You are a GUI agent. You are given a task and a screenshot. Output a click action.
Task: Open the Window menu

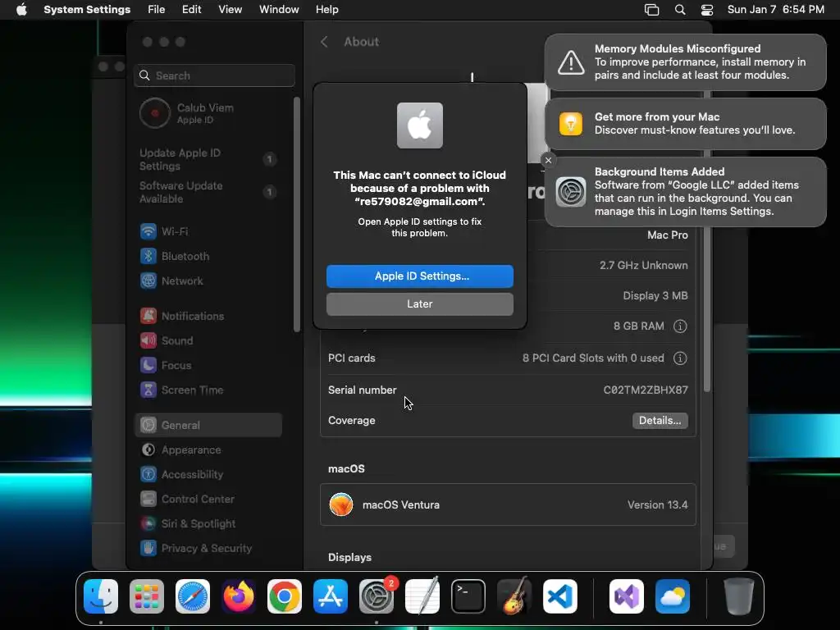(x=279, y=10)
